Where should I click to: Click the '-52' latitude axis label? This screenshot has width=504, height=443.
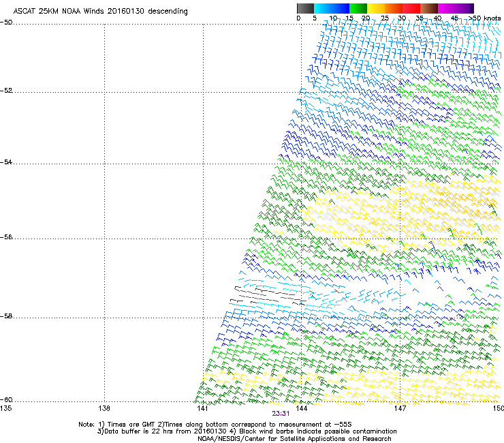[6, 91]
